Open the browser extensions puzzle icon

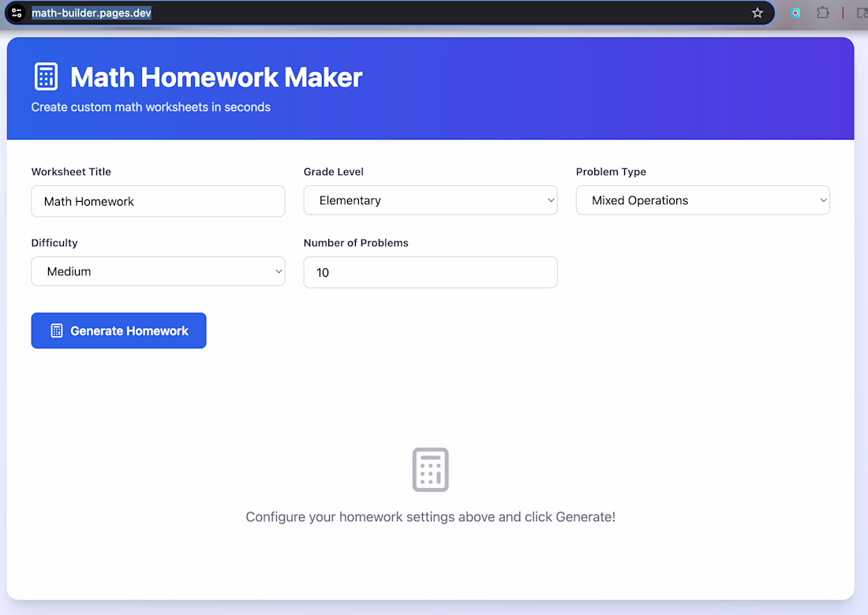click(x=823, y=12)
